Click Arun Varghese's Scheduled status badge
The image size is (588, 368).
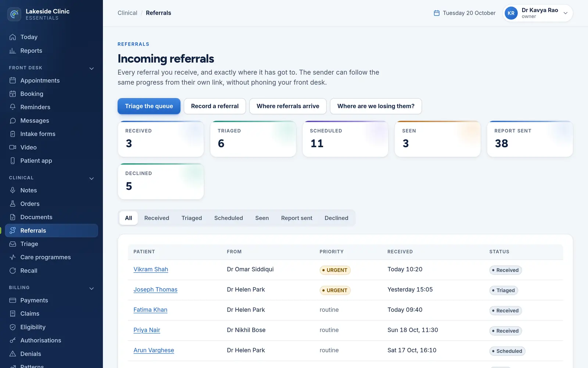point(508,351)
